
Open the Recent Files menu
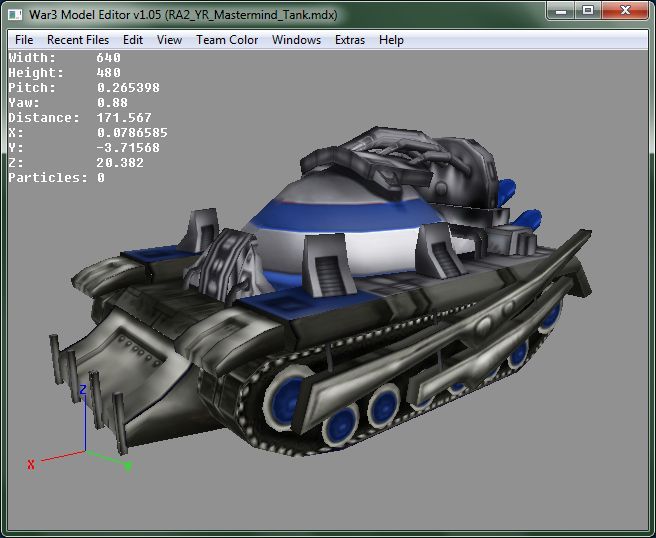[x=78, y=40]
